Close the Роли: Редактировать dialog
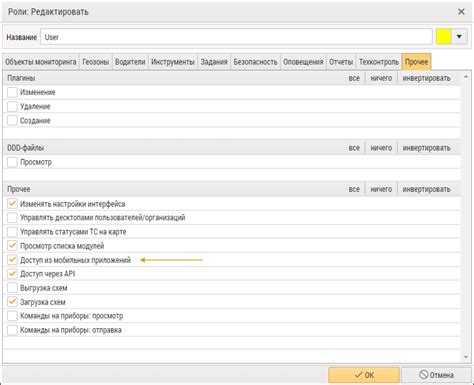Screen dimensions: 474x385 click(461, 12)
